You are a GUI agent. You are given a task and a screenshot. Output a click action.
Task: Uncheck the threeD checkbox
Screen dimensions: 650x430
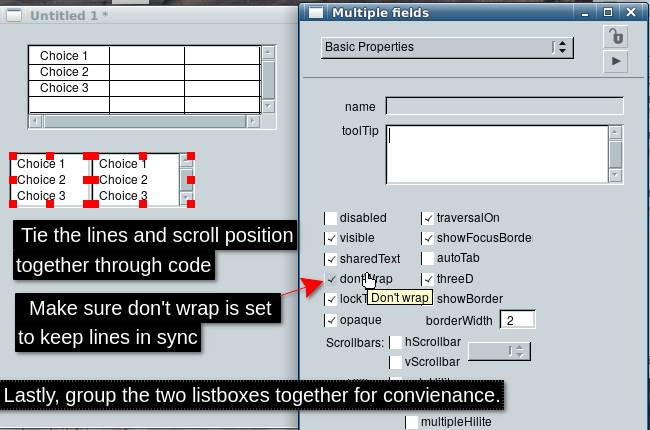click(428, 278)
